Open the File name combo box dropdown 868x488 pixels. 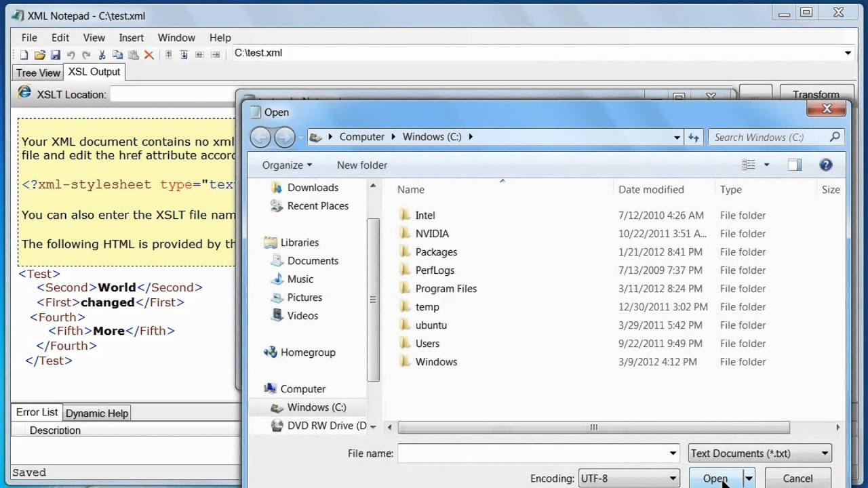coord(673,453)
